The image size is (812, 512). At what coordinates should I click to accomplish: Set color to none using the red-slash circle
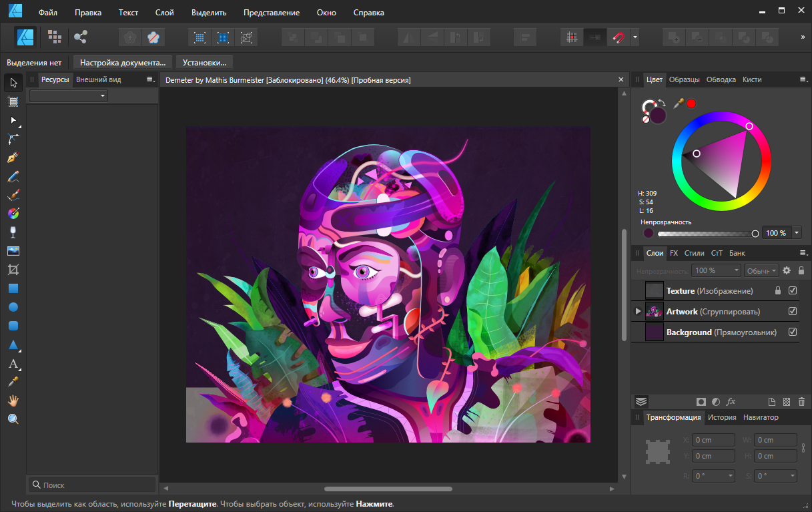coord(645,119)
